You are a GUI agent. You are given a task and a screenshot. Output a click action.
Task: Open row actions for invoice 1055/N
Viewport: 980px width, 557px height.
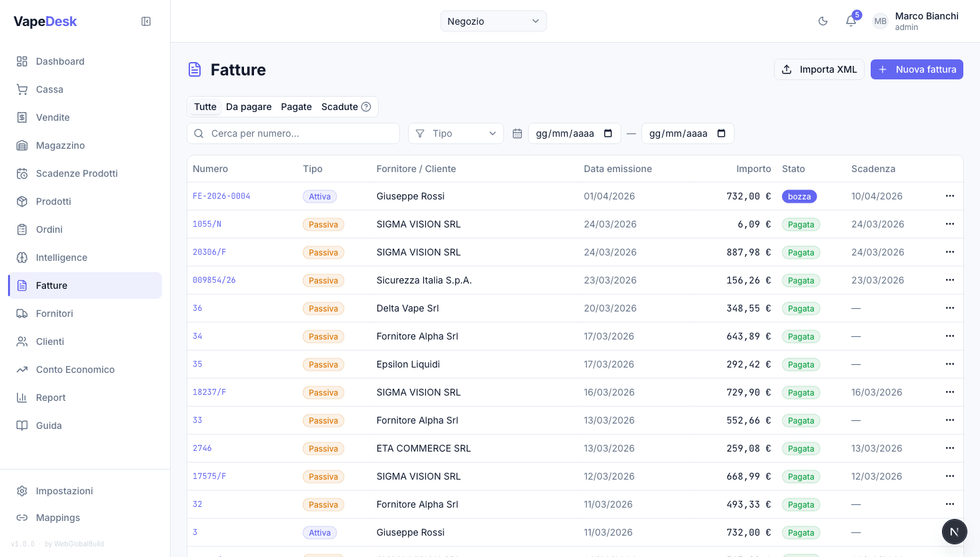(x=949, y=224)
